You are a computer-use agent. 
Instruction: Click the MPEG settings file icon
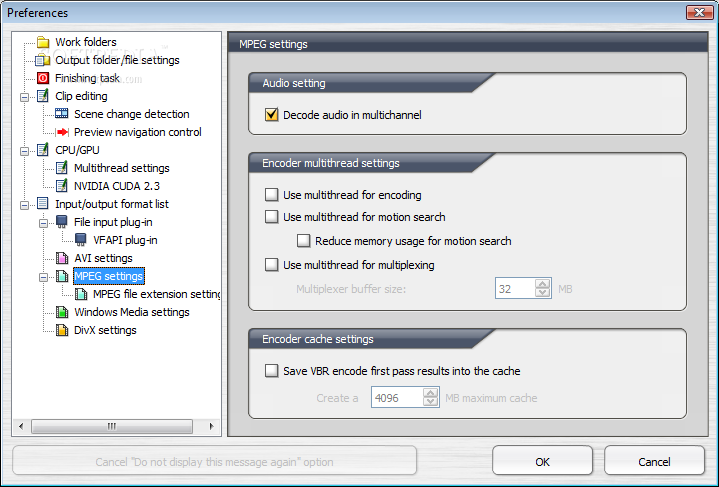pos(61,276)
